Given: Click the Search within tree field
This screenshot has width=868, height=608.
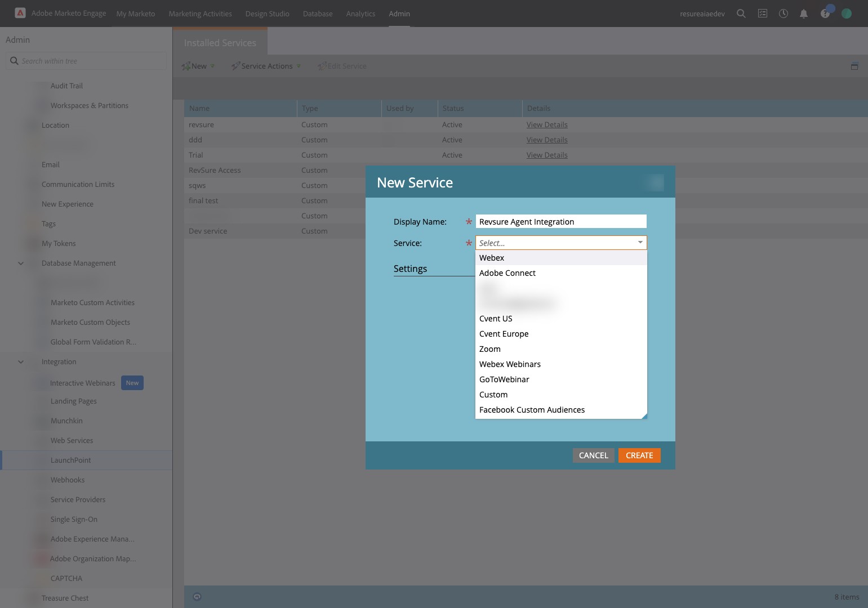Looking at the screenshot, I should pyautogui.click(x=86, y=61).
